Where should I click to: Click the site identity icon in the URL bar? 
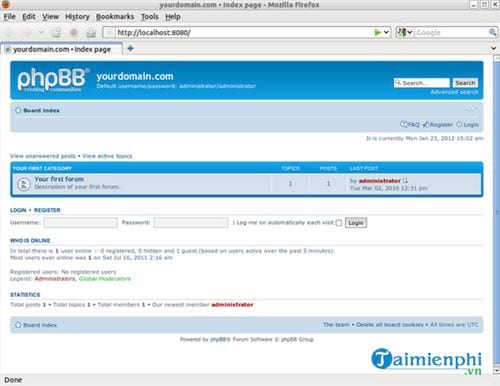pos(108,33)
